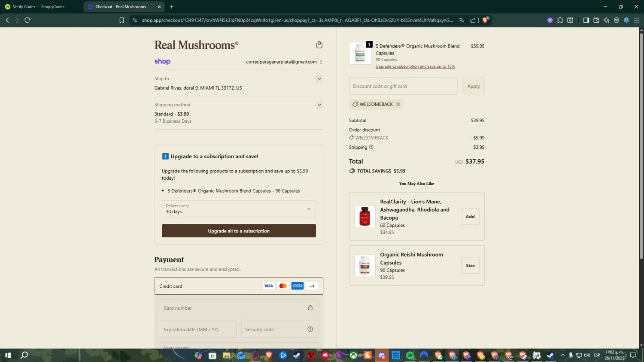Focus Expiration date field
The image size is (644, 362).
pyautogui.click(x=198, y=329)
